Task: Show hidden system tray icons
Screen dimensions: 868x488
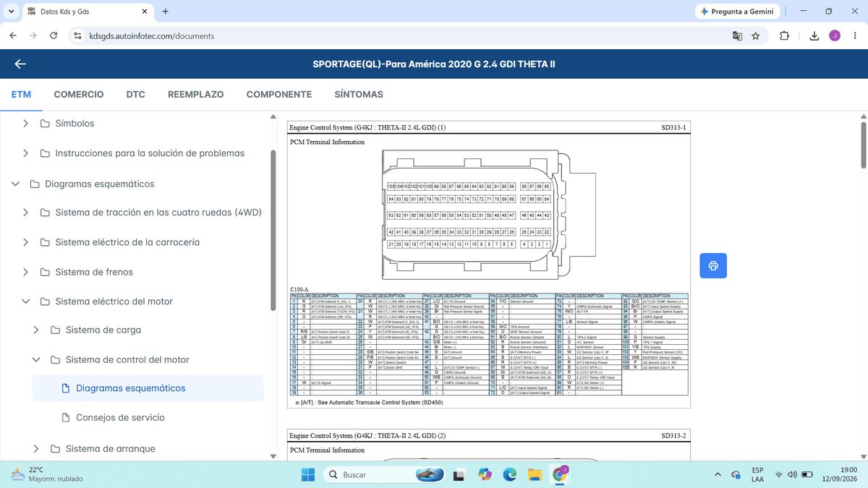Action: pos(719,474)
